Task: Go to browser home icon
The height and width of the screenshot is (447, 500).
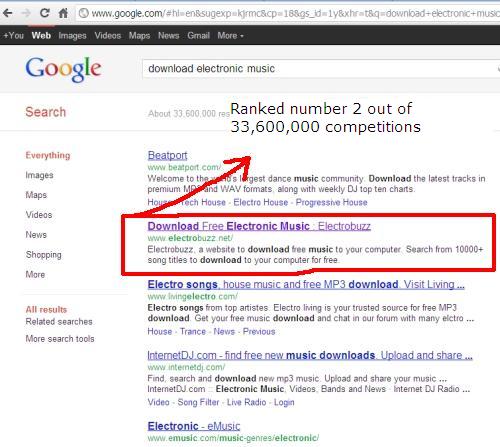Action: click(63, 13)
